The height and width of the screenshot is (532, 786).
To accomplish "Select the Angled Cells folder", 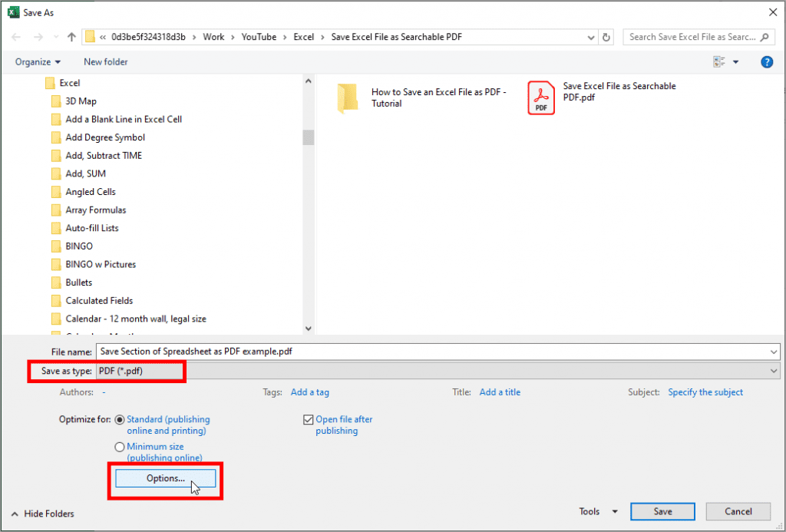I will (x=83, y=192).
